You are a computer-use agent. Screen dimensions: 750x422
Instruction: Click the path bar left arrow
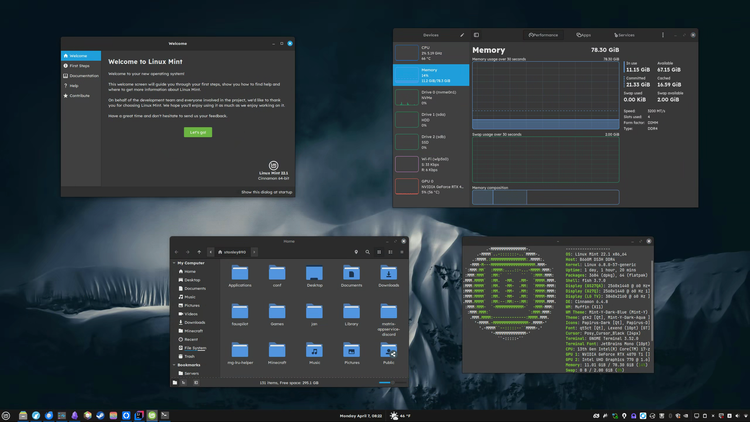(x=210, y=252)
